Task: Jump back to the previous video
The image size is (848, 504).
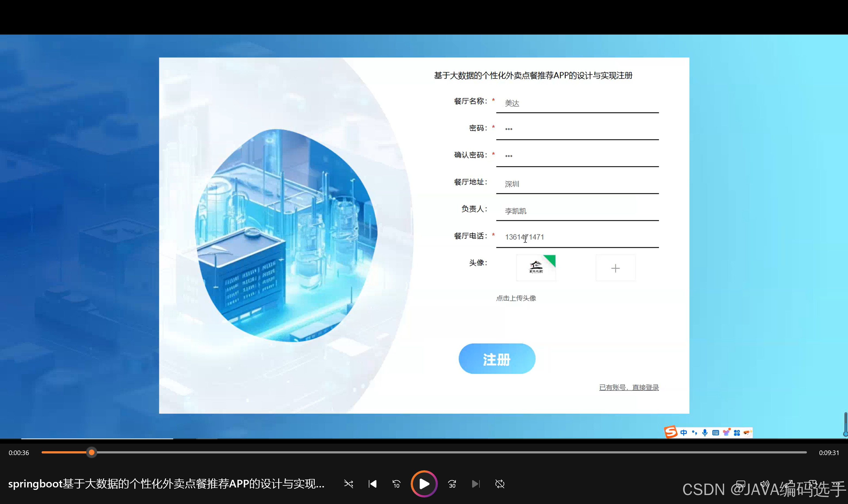Action: click(x=372, y=484)
